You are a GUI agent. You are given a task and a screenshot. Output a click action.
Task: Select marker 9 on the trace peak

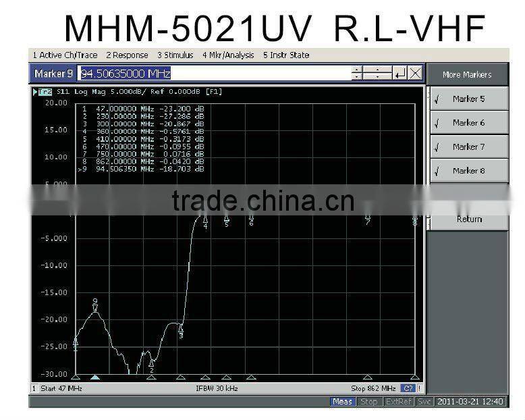click(x=95, y=305)
